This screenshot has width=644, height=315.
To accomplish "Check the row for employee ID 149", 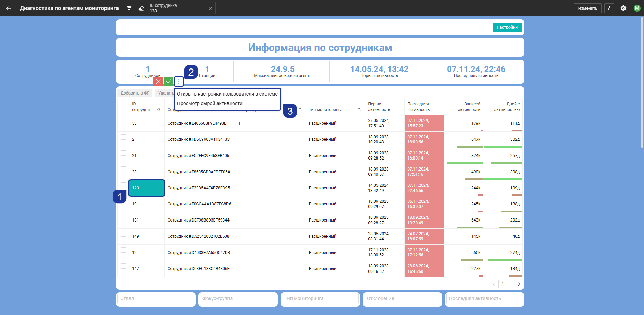I will [x=123, y=234].
